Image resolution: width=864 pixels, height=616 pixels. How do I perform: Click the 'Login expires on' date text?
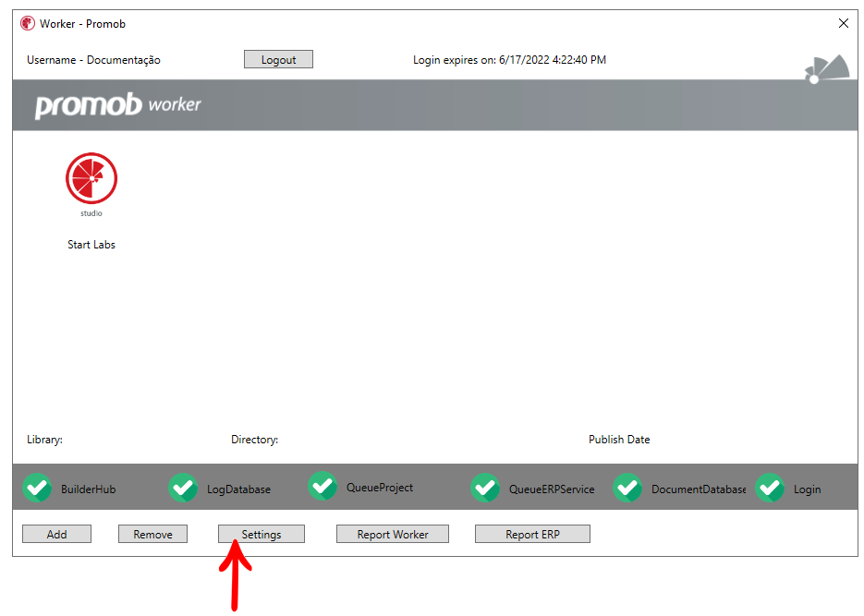tap(510, 60)
